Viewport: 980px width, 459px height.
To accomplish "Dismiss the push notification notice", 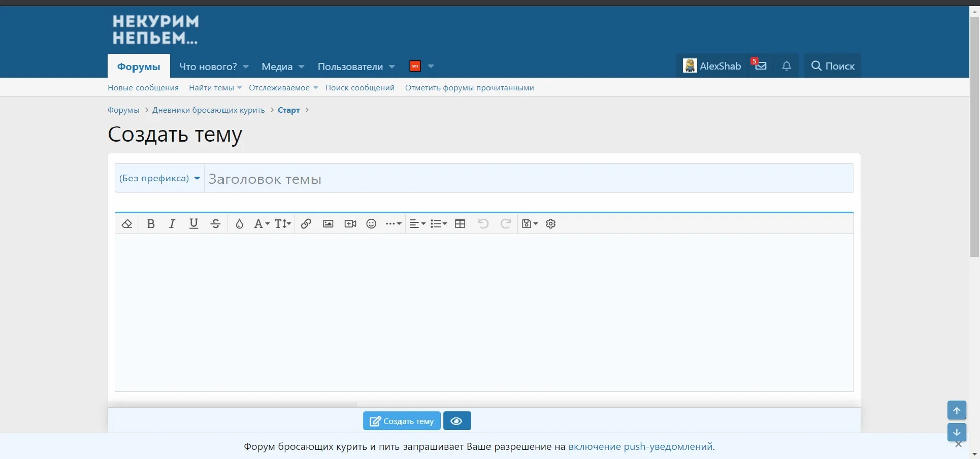I will [958, 445].
